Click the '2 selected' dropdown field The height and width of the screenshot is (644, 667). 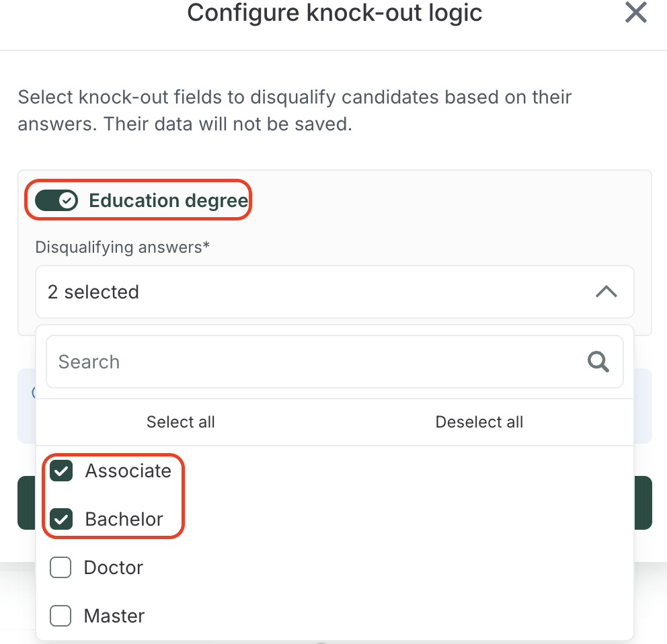coord(303,292)
